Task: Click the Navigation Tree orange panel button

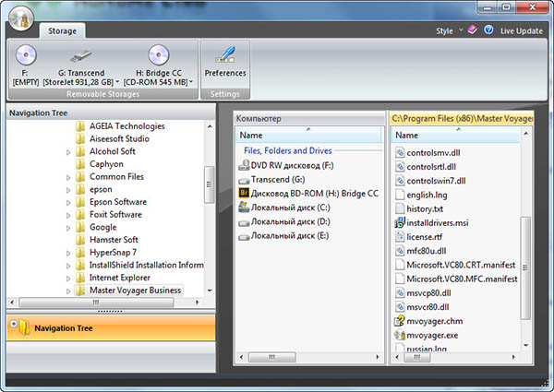Action: (x=110, y=327)
